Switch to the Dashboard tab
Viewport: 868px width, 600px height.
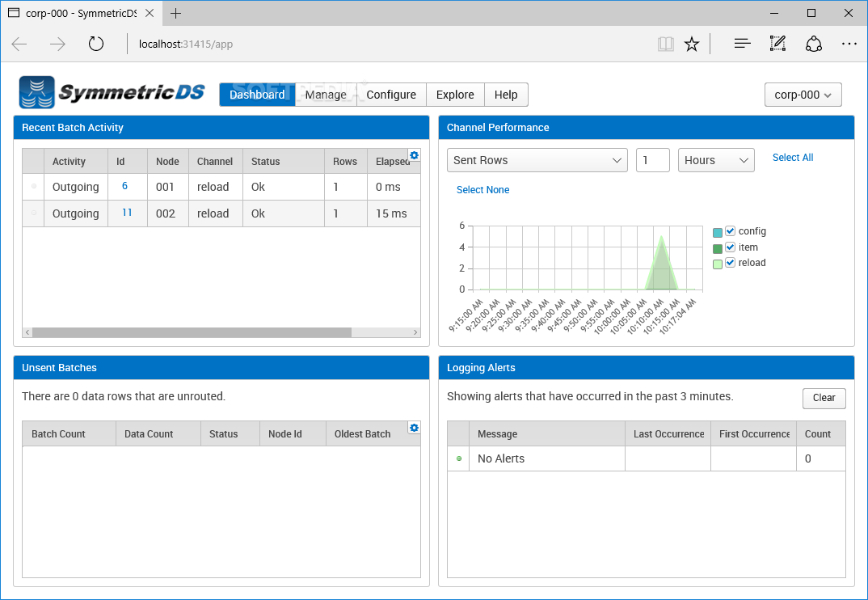[257, 95]
